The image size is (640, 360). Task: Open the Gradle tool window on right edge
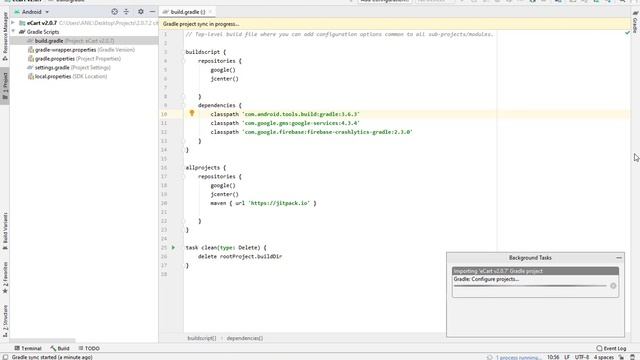(x=635, y=22)
